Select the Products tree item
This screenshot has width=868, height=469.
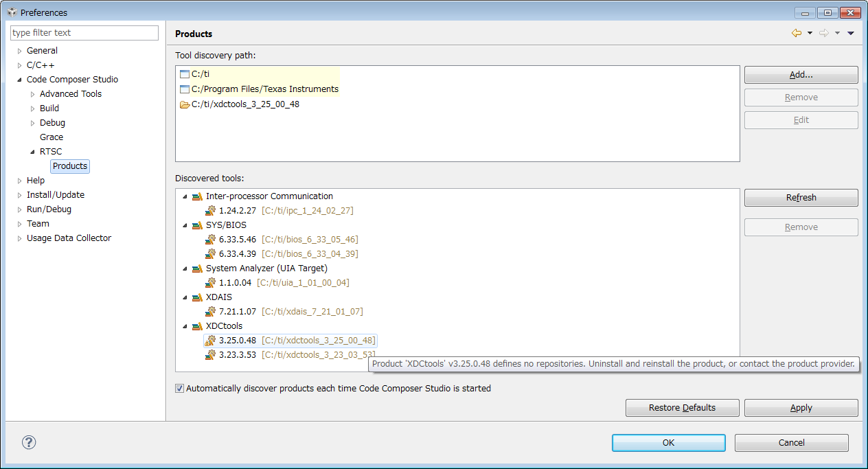coord(70,166)
